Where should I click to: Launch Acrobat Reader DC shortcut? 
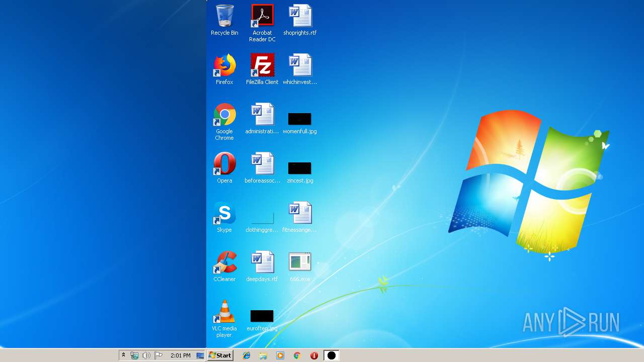(262, 23)
